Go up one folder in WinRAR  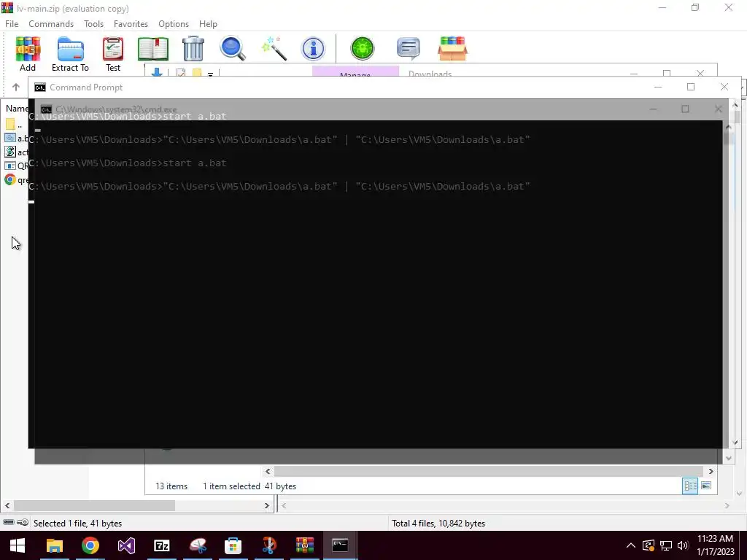pos(16,87)
